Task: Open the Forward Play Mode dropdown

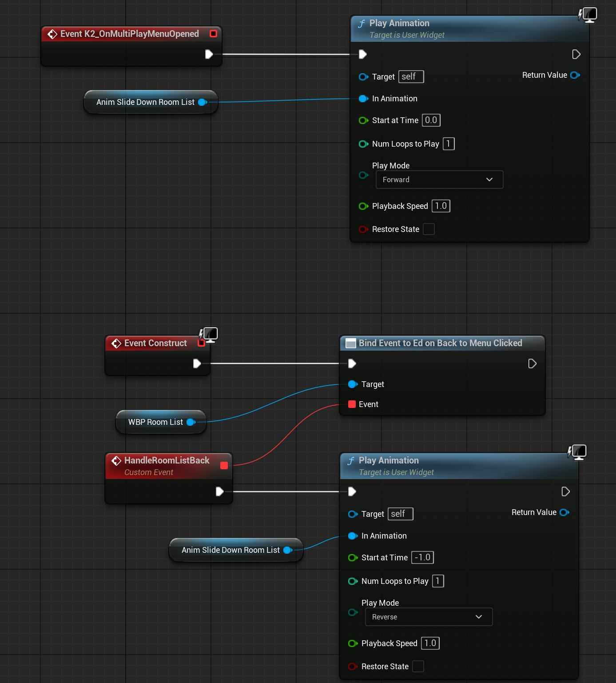Action: [x=439, y=180]
